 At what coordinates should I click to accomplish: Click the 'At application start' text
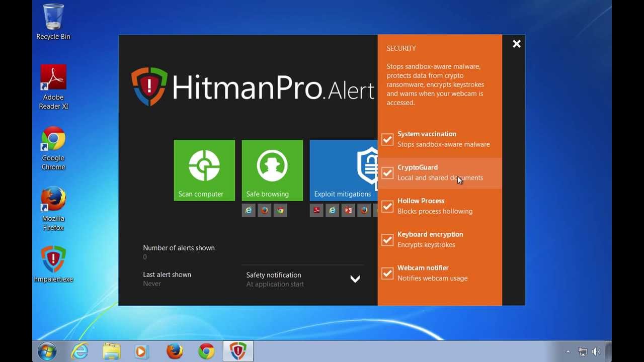point(275,284)
